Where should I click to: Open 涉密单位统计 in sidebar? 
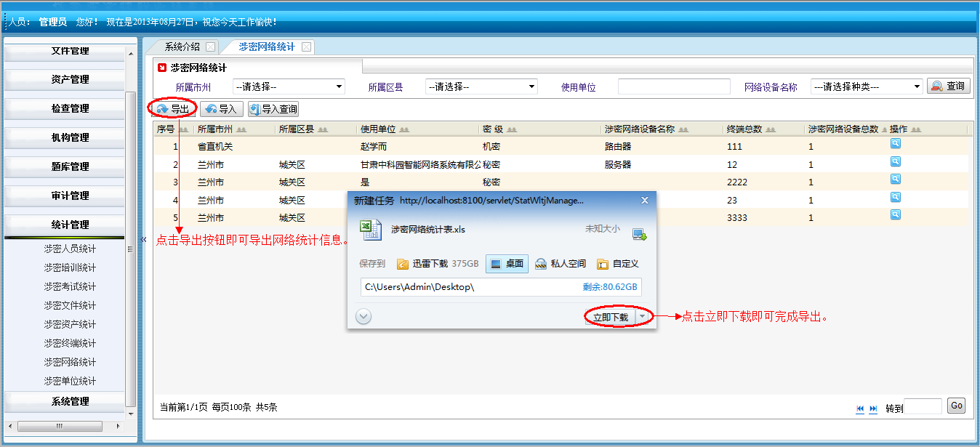(x=70, y=381)
